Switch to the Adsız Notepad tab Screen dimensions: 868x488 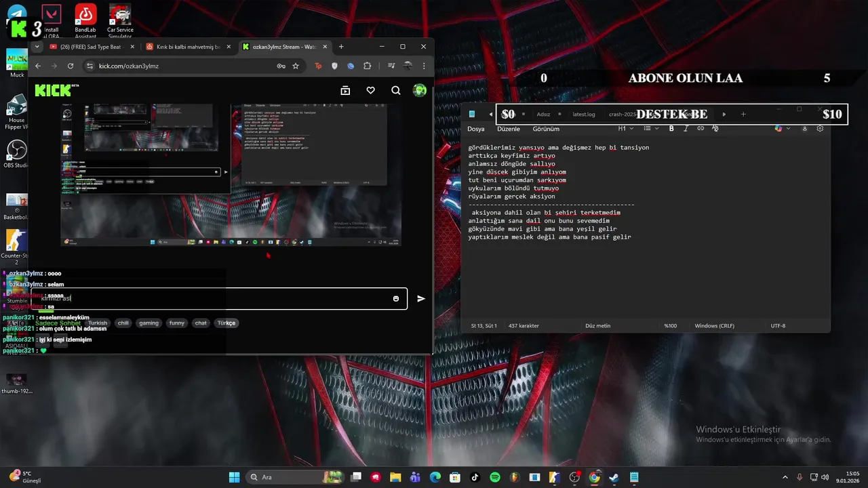(x=543, y=114)
